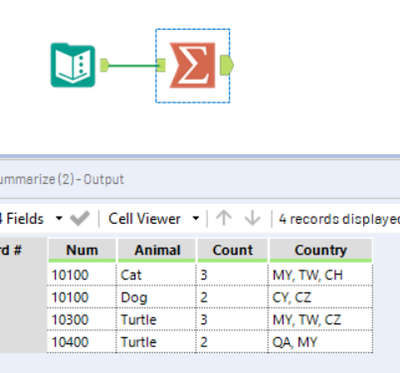
Task: Click the 4 records displayed text
Action: pyautogui.click(x=339, y=219)
